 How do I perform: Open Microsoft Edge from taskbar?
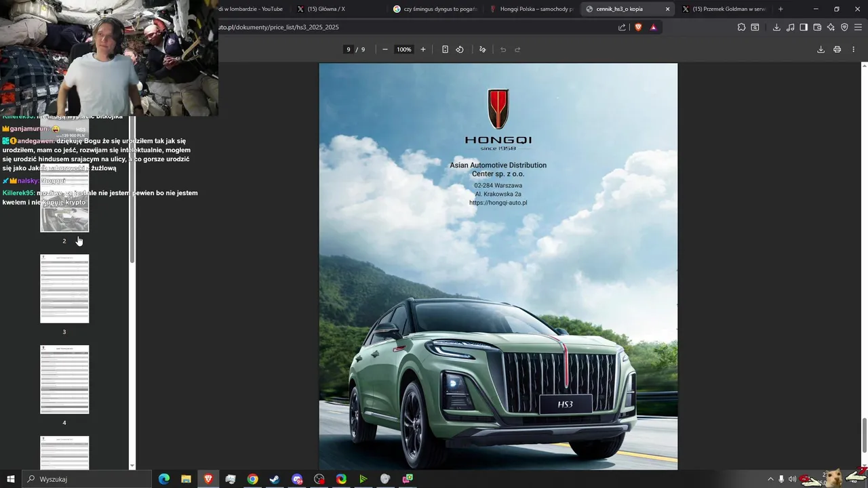164,479
